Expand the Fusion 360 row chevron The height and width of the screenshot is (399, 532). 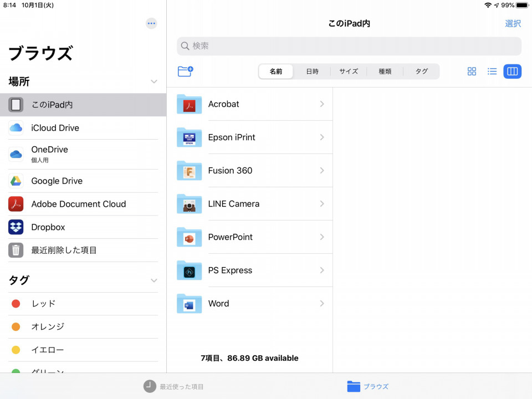click(x=322, y=170)
